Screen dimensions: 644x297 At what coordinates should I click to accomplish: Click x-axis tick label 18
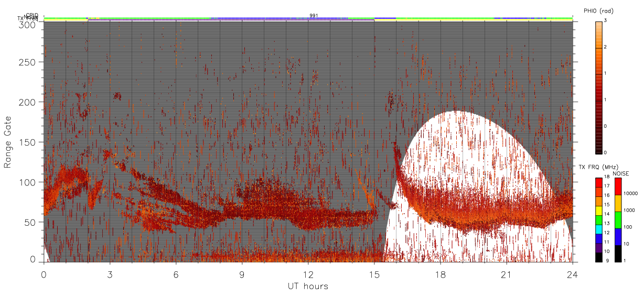coord(441,274)
